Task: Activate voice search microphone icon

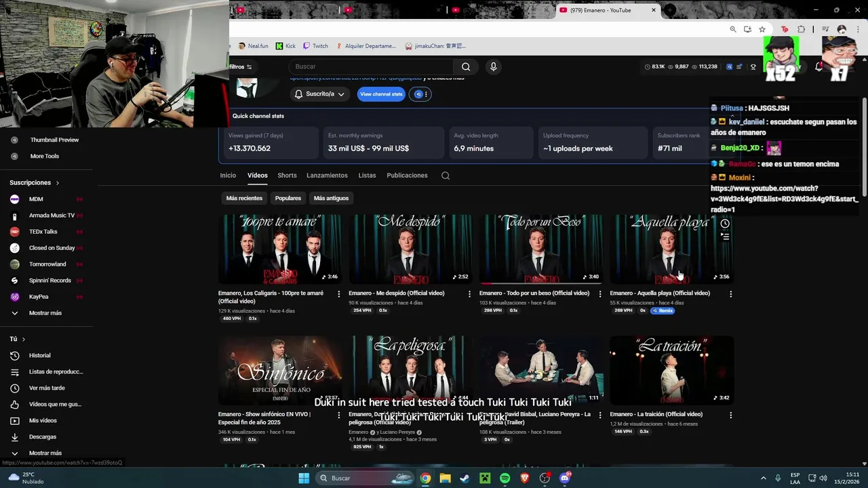Action: (494, 66)
